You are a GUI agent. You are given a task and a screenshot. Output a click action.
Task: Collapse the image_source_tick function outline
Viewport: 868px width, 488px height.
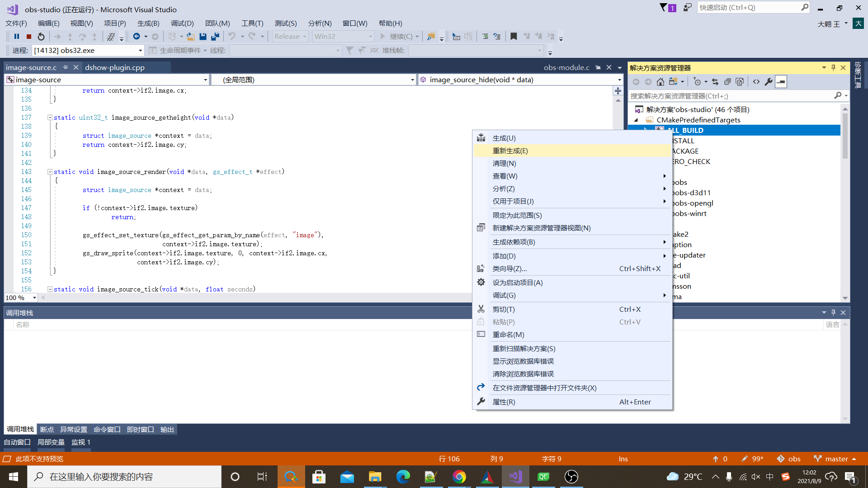[x=50, y=289]
